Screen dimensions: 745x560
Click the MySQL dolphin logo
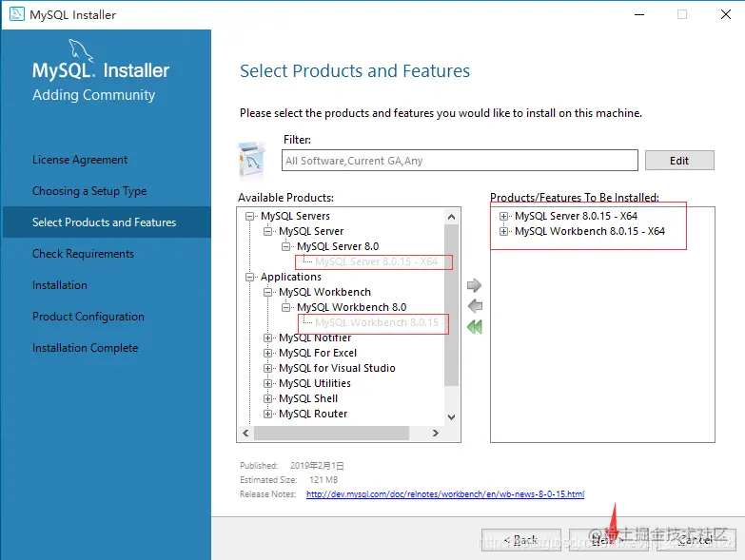point(81,50)
